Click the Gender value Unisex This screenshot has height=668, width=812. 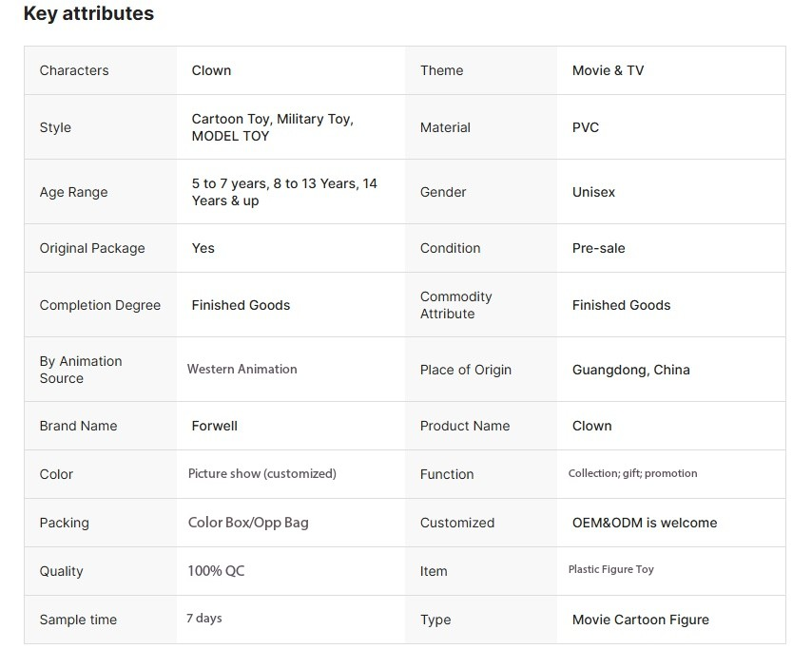(x=593, y=192)
